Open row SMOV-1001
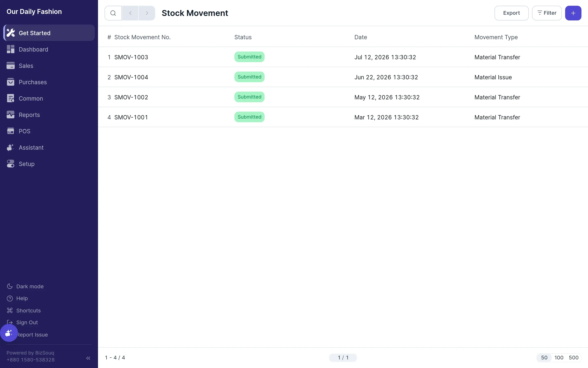588x368 pixels. tap(343, 117)
